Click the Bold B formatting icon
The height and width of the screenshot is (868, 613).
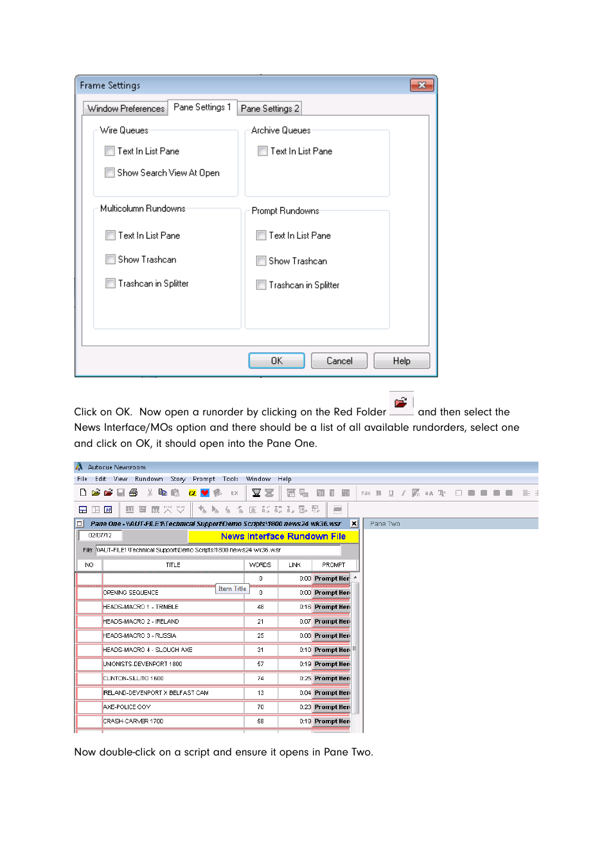coord(378,493)
